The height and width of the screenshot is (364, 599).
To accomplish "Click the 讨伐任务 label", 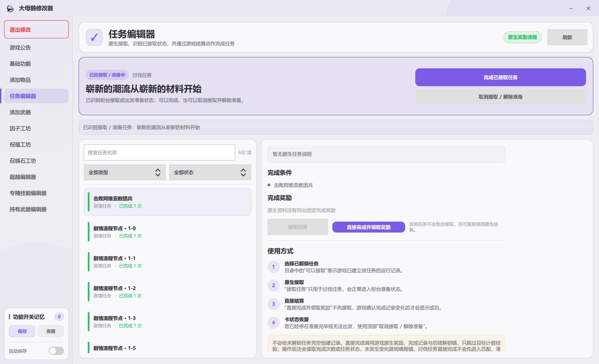I will click(142, 75).
